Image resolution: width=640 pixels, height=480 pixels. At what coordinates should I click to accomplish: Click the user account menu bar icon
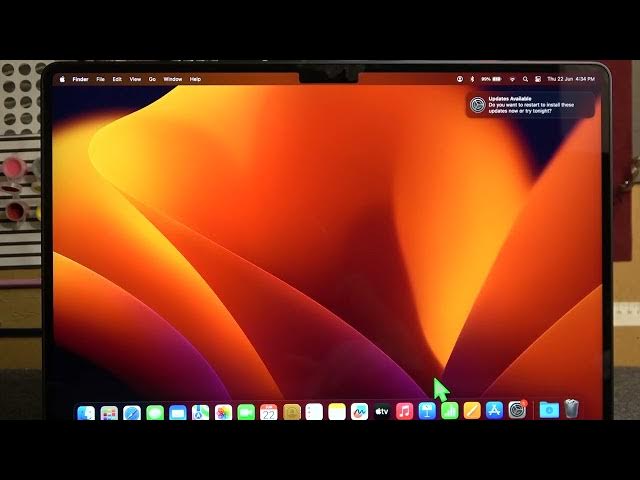[460, 79]
